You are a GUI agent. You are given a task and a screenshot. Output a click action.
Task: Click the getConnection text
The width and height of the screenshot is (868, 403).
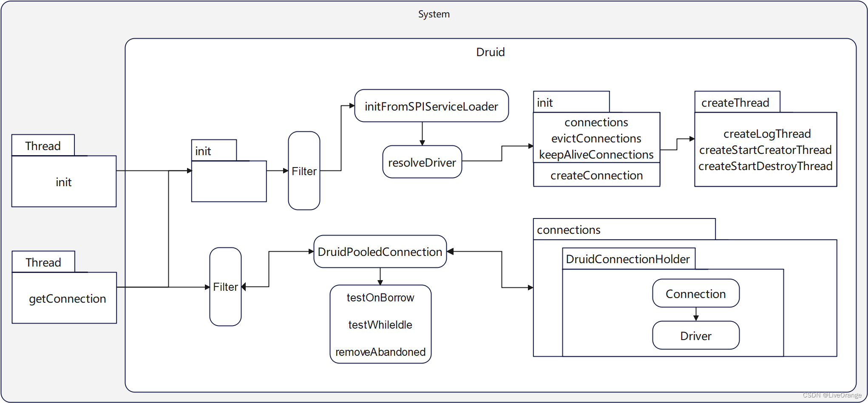point(68,299)
